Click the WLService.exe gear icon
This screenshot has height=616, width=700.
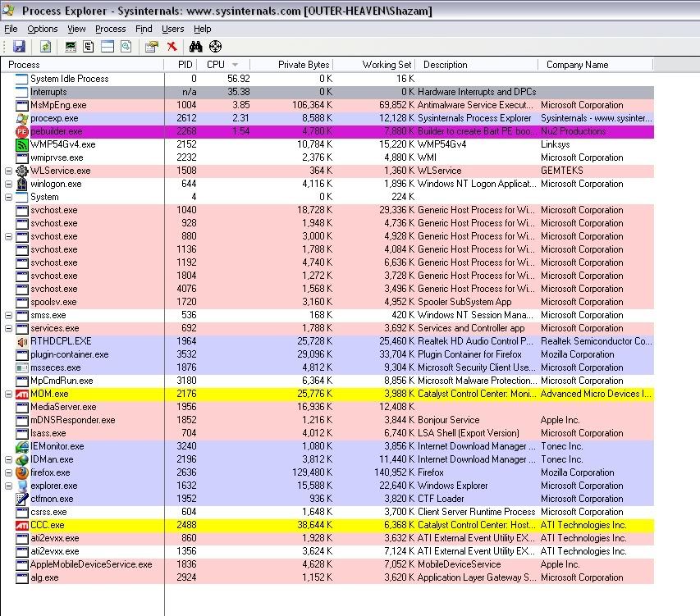tap(22, 171)
